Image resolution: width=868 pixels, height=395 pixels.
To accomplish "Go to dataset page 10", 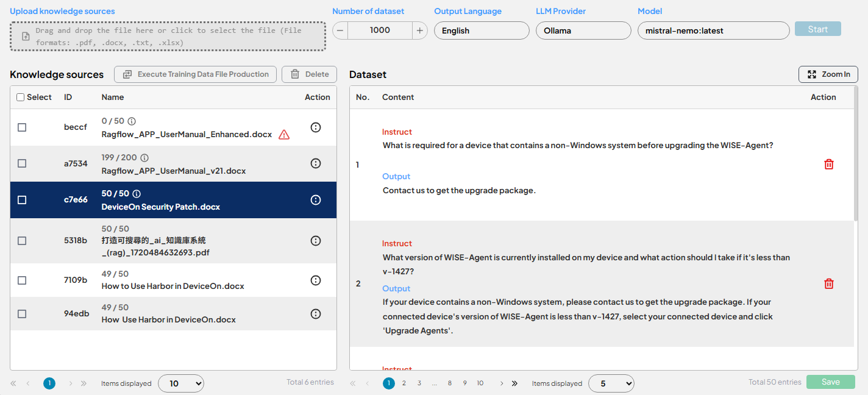I will tap(480, 383).
